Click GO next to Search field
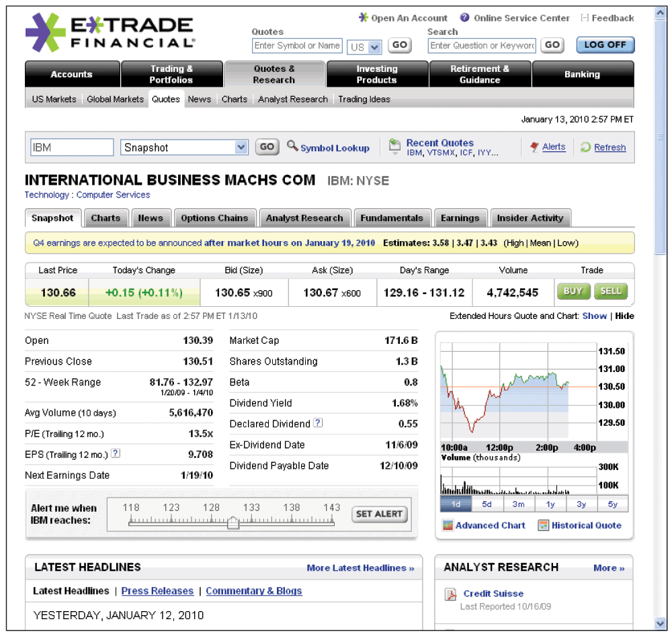This screenshot has height=638, width=672. point(552,45)
